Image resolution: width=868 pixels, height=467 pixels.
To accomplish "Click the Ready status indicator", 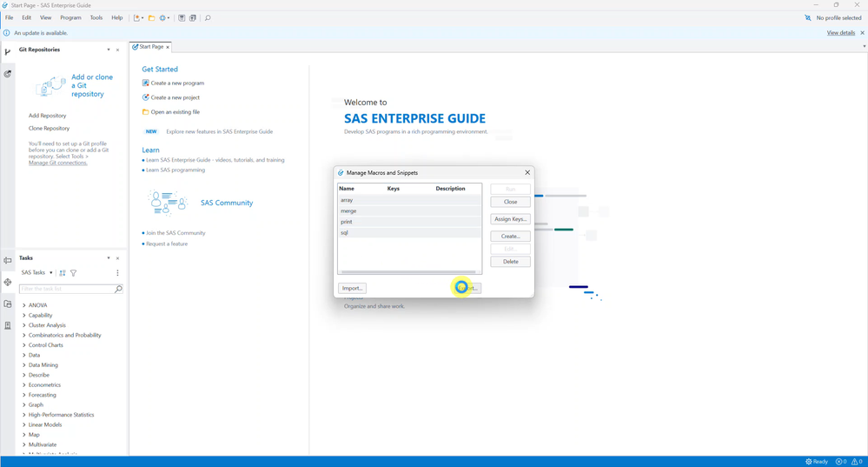I will point(817,462).
